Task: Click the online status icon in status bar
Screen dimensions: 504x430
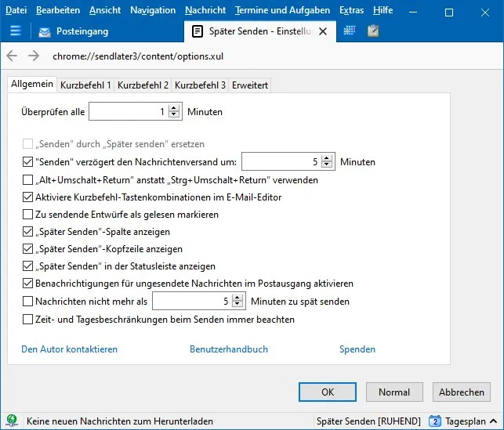Action: coord(12,421)
